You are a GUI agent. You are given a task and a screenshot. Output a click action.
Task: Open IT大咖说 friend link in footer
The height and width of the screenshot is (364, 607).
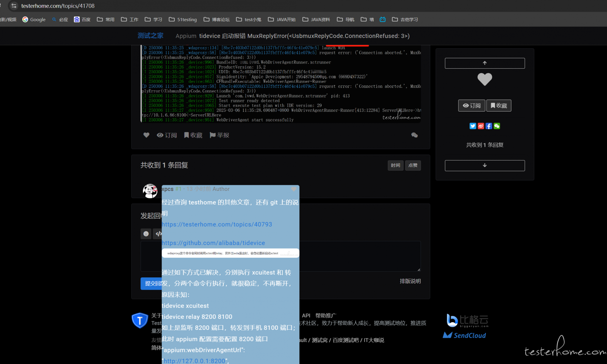pos(374,340)
